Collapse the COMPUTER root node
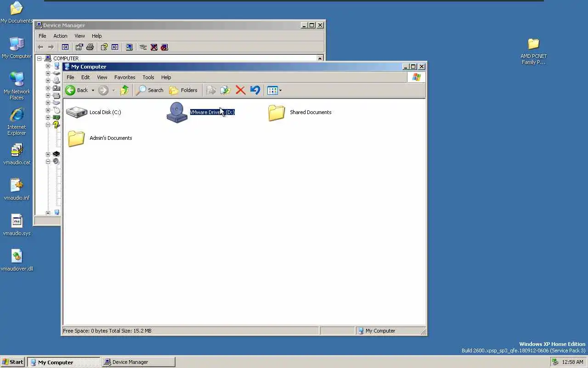The height and width of the screenshot is (368, 588). click(40, 58)
